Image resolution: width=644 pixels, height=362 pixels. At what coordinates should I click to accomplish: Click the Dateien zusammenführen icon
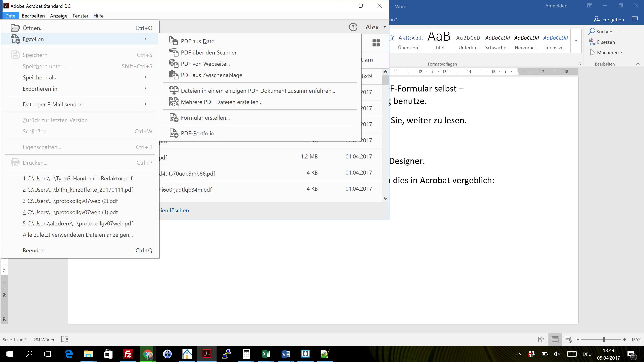173,90
